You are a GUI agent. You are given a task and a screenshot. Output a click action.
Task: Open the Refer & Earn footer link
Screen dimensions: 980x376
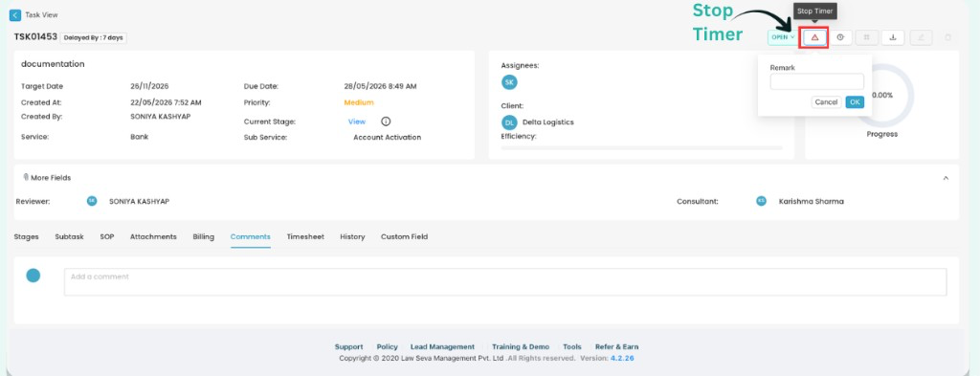coord(617,346)
